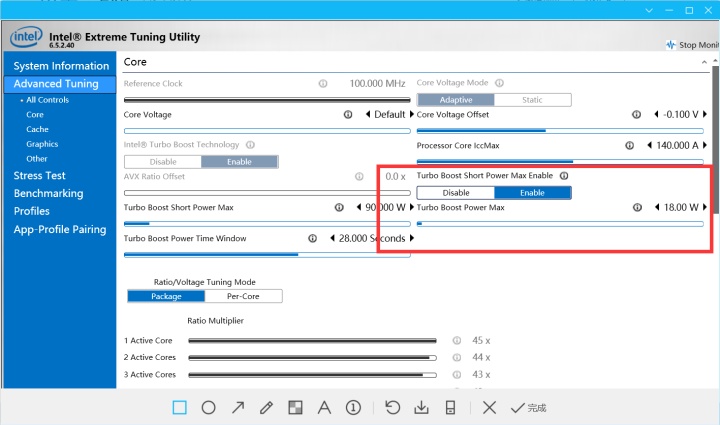The image size is (720, 425).
Task: Open info icon for Turbo Boost Short Power Max Enable
Action: (564, 175)
